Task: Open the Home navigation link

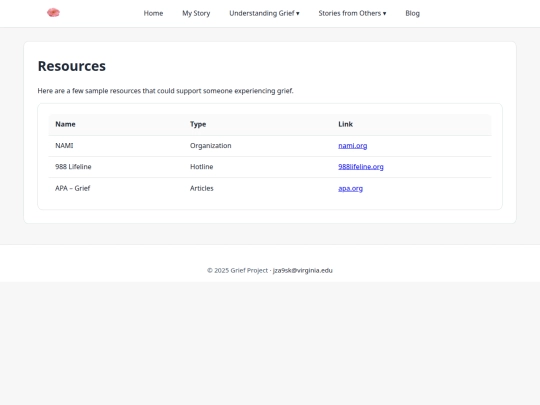Action: pyautogui.click(x=153, y=13)
